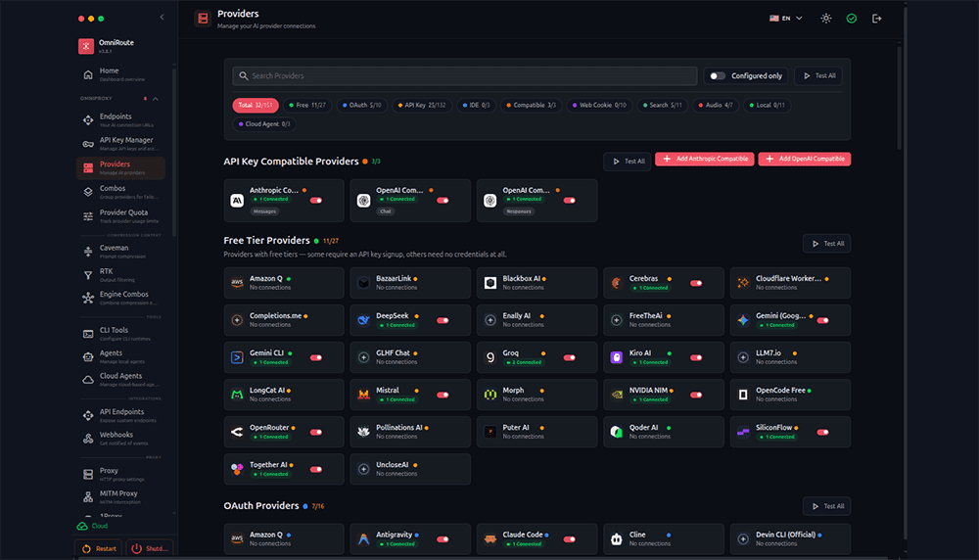Filter by Cloud Agent providers chip
This screenshot has height=560, width=979.
click(264, 123)
